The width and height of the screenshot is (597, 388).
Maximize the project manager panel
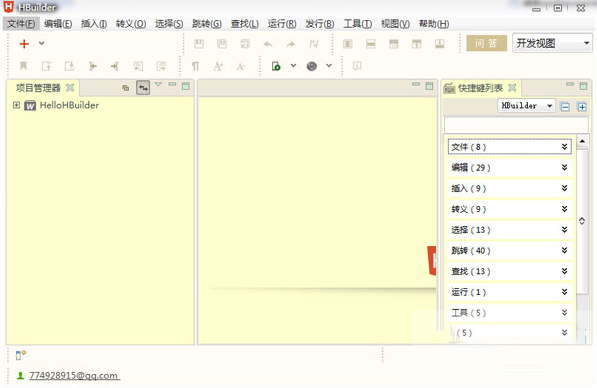click(x=186, y=86)
